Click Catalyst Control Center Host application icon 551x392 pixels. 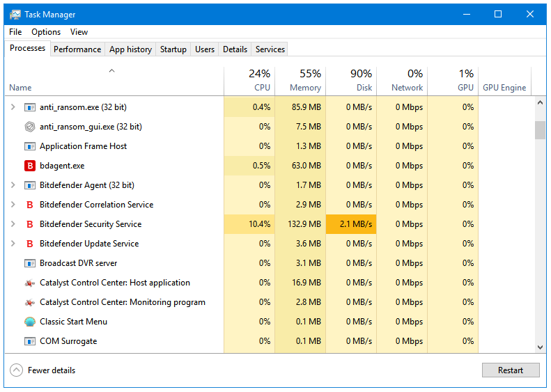tap(30, 283)
